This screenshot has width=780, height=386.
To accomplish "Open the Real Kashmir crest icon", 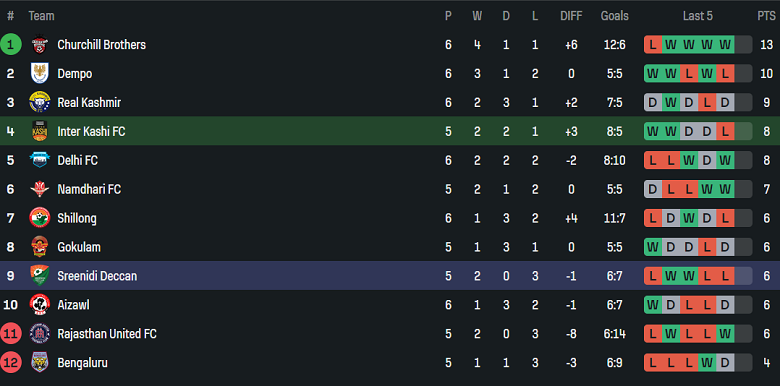I will click(x=39, y=102).
